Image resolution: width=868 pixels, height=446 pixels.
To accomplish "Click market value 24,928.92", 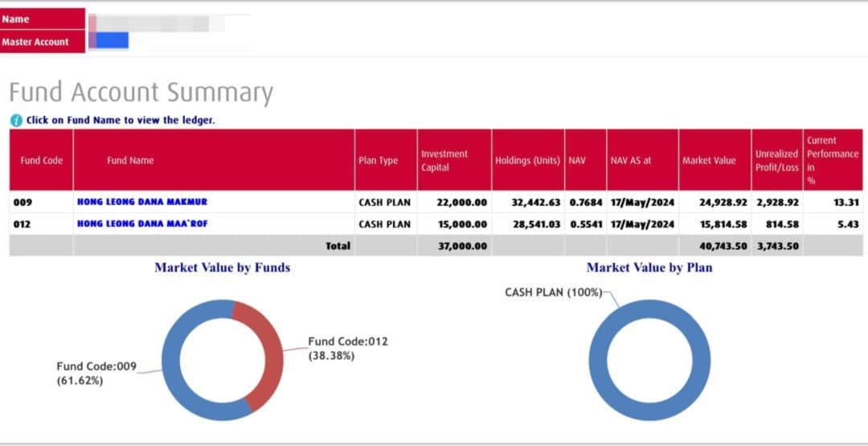I will click(x=723, y=203).
